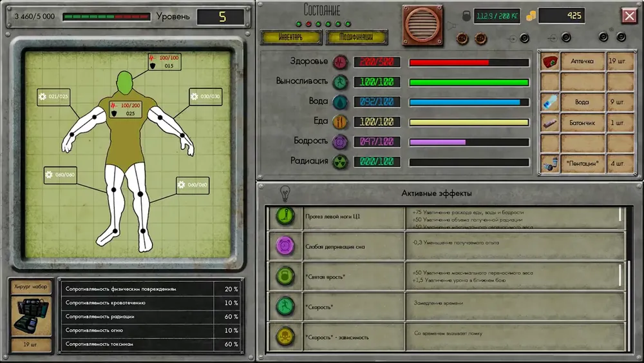
Task: Click Сопротивляемость кровотечению row
Action: tap(151, 302)
